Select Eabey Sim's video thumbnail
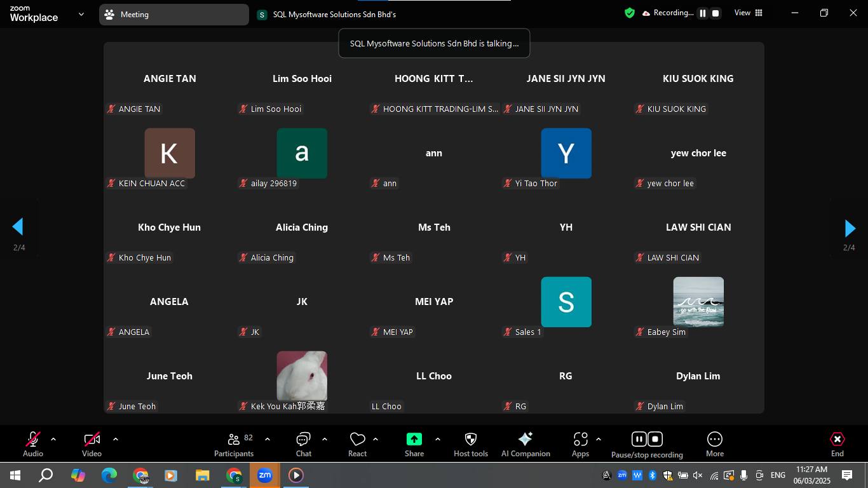Viewport: 868px width, 488px height. tap(698, 302)
